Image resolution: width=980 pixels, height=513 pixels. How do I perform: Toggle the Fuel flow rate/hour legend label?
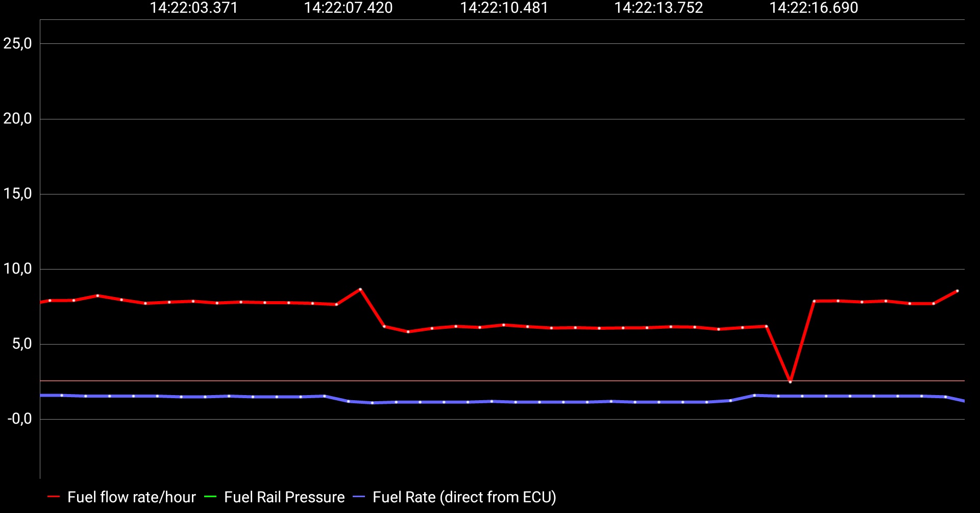[x=131, y=497]
